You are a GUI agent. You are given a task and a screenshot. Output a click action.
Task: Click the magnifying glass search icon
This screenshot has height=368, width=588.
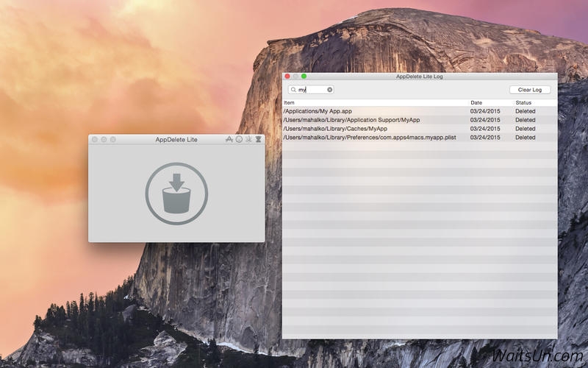click(x=293, y=90)
